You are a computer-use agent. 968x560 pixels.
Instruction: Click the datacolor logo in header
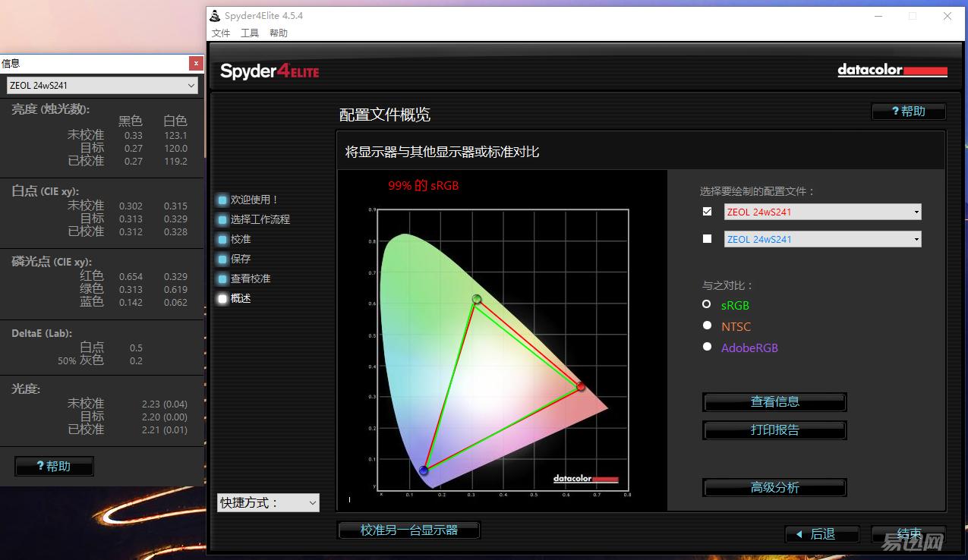tap(892, 70)
